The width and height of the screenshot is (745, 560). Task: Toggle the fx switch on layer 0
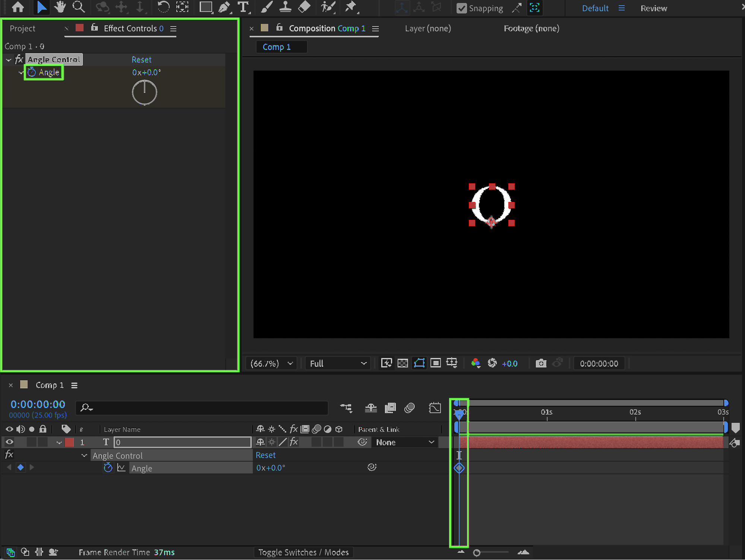(x=294, y=442)
